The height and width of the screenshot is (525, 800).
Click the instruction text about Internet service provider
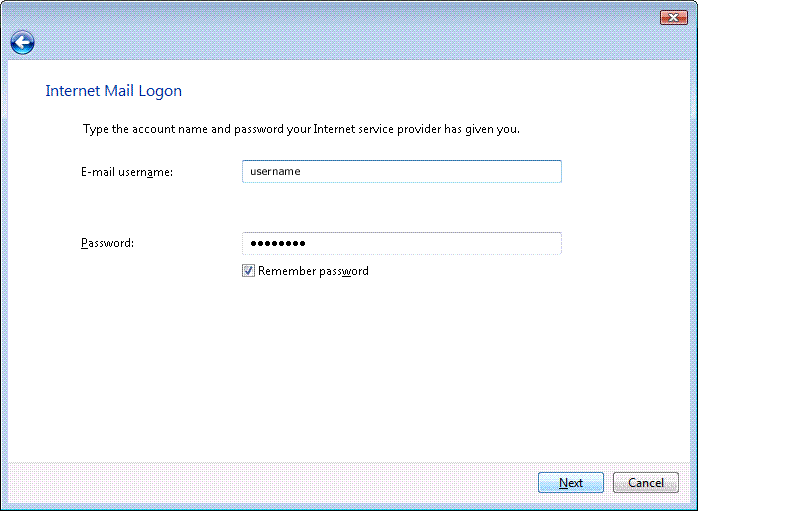(x=302, y=129)
